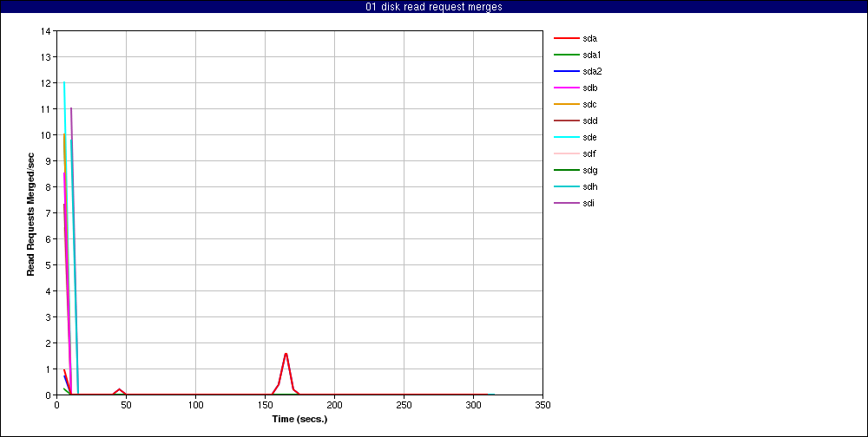Screen dimensions: 868x437
Task: Click the y-axis tick label 12
Action: pos(46,83)
